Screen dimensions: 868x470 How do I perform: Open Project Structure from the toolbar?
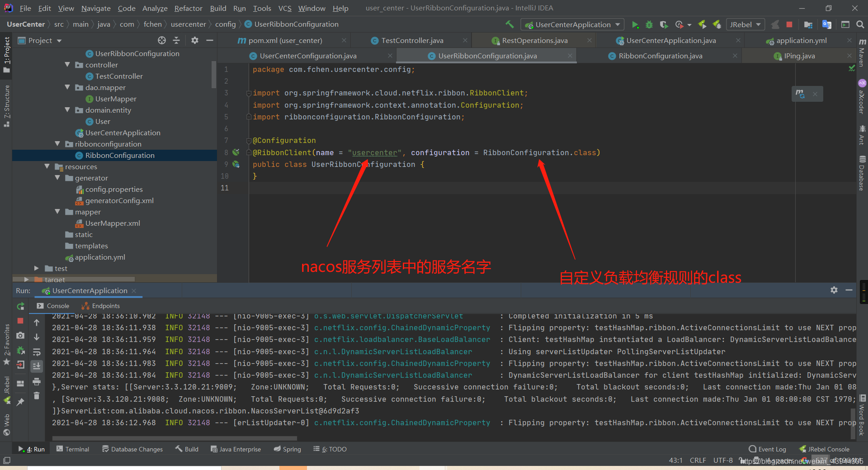(x=808, y=24)
